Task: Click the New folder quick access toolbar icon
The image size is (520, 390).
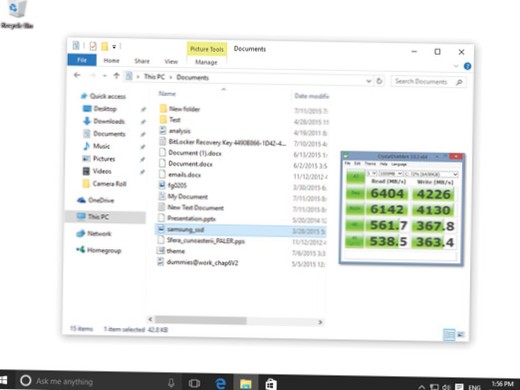Action: coord(105,46)
